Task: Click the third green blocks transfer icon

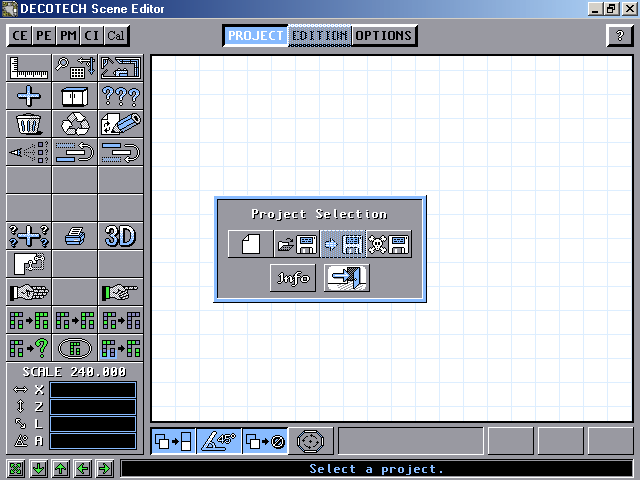Action: point(121,320)
